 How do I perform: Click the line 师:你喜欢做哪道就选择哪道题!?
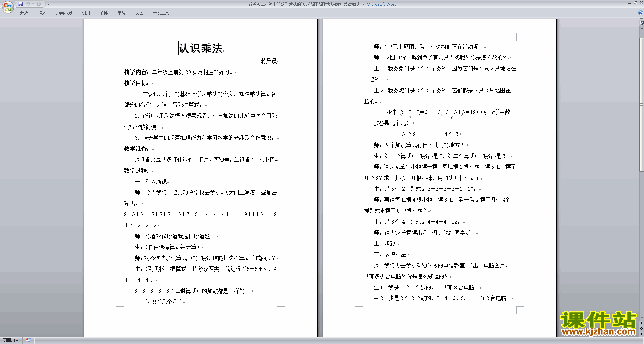click(x=173, y=236)
